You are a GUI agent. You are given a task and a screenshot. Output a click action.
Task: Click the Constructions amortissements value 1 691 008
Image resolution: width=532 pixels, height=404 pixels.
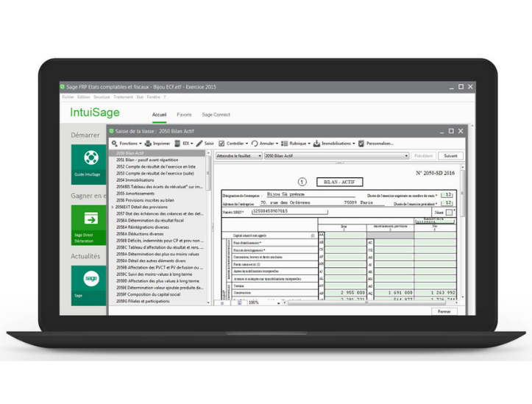pyautogui.click(x=394, y=292)
